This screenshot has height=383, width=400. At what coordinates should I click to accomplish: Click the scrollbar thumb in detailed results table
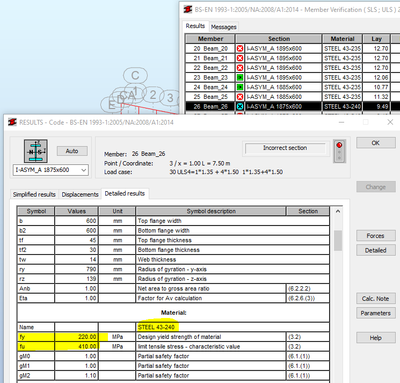click(338, 240)
